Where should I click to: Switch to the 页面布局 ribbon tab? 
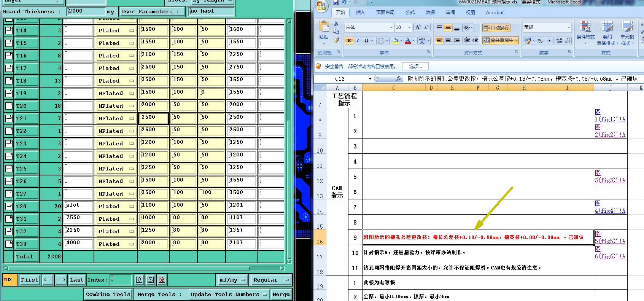coord(385,13)
